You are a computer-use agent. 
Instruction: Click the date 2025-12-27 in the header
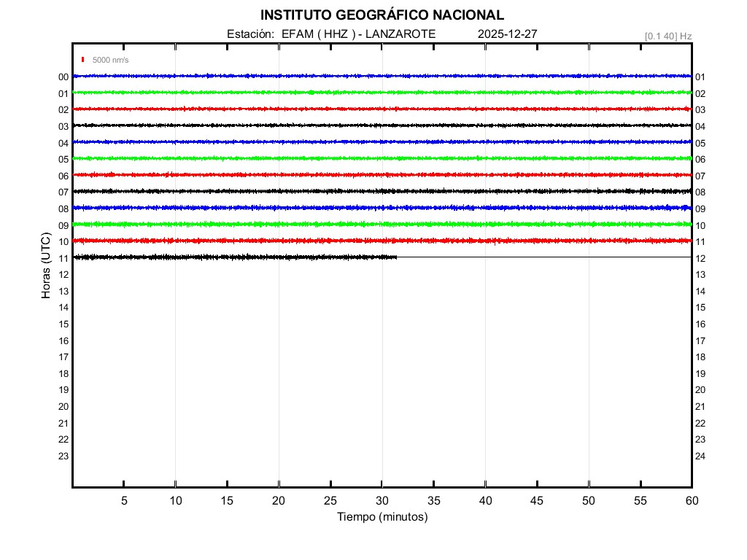coord(508,34)
